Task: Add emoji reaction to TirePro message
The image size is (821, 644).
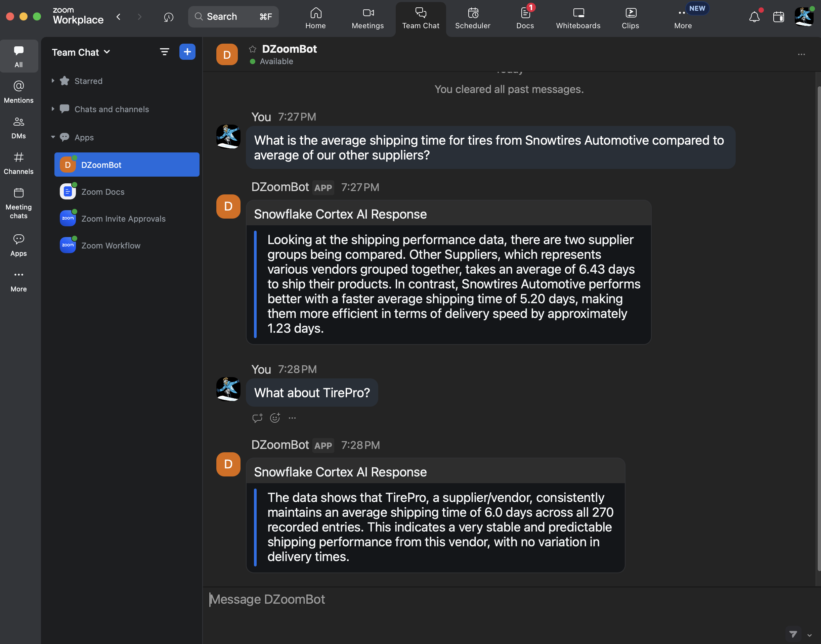Action: click(275, 418)
